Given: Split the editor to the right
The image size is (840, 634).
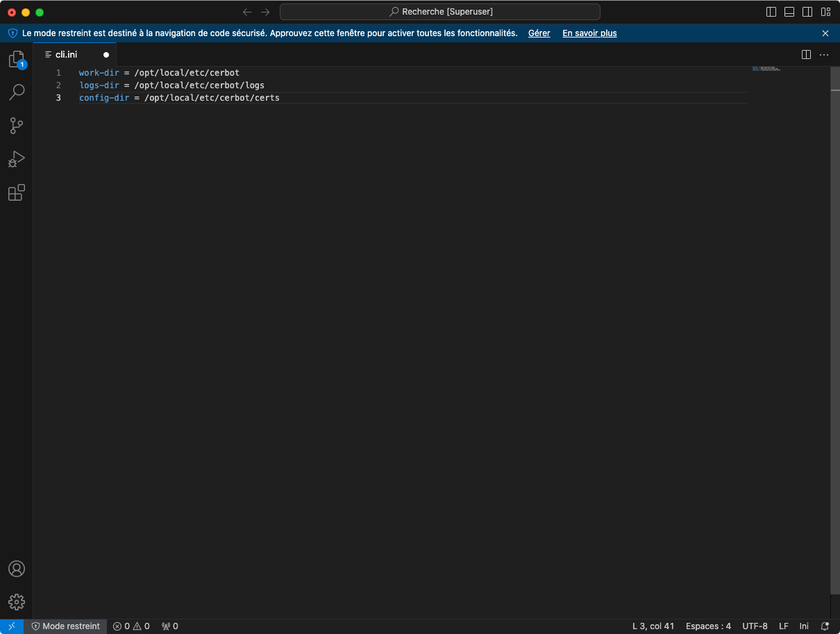Looking at the screenshot, I should pos(806,54).
